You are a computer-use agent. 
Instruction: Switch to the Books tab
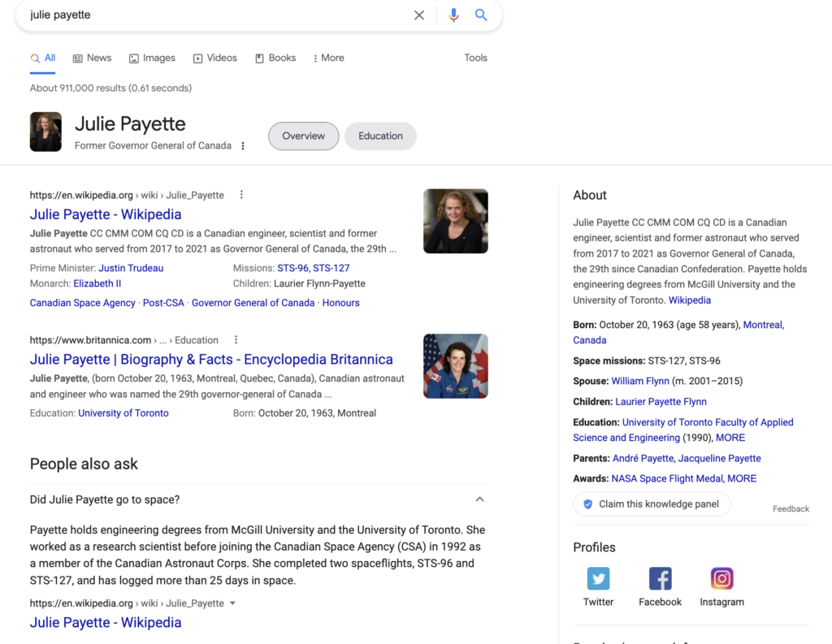tap(275, 58)
